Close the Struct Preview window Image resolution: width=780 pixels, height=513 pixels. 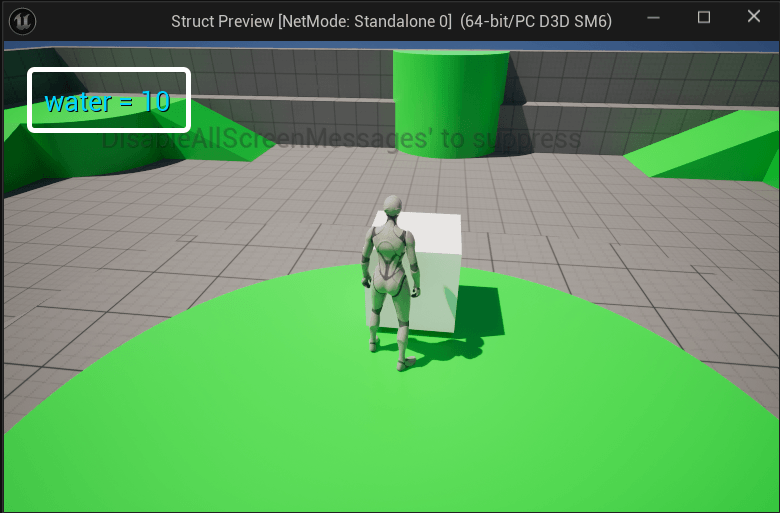tap(754, 18)
